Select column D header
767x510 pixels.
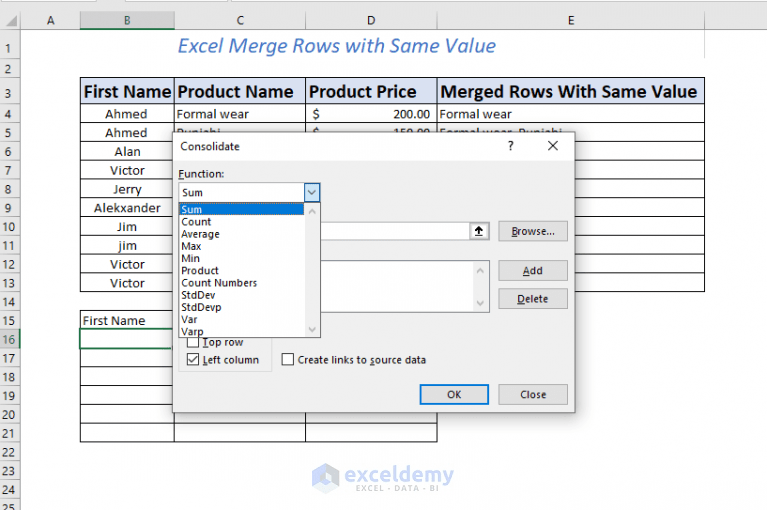371,21
